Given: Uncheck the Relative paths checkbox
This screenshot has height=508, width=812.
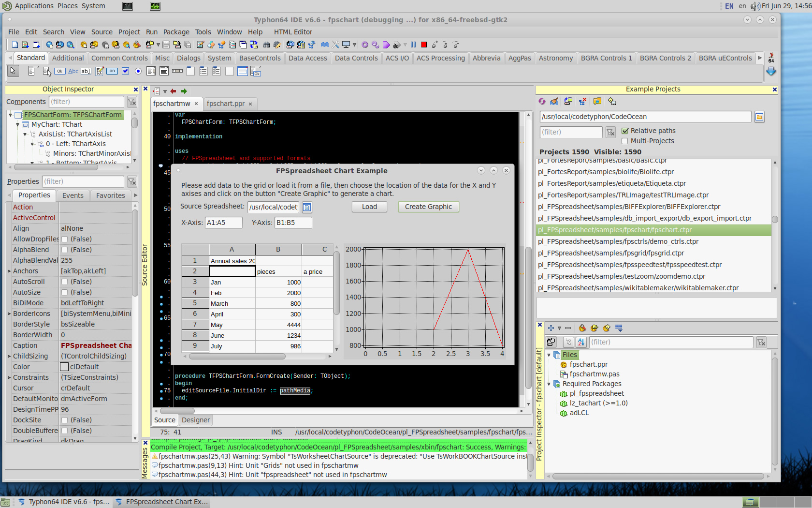Looking at the screenshot, I should pyautogui.click(x=625, y=131).
